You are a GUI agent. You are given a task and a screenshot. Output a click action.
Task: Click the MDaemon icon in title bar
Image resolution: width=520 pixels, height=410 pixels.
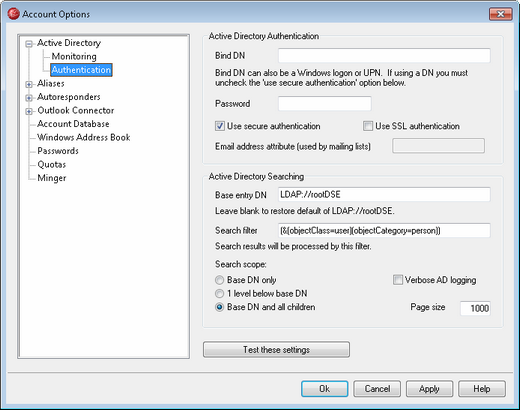tap(13, 14)
